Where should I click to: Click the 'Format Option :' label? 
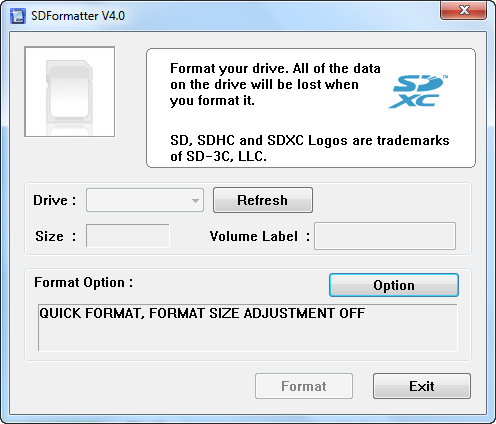pos(83,283)
